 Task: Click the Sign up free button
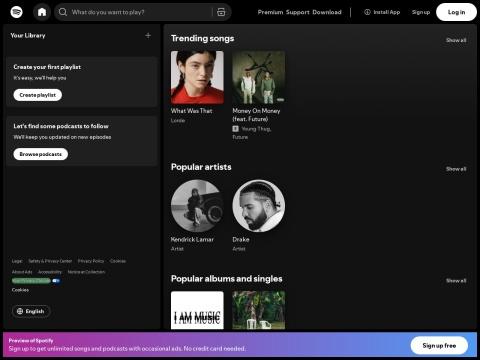pos(439,346)
